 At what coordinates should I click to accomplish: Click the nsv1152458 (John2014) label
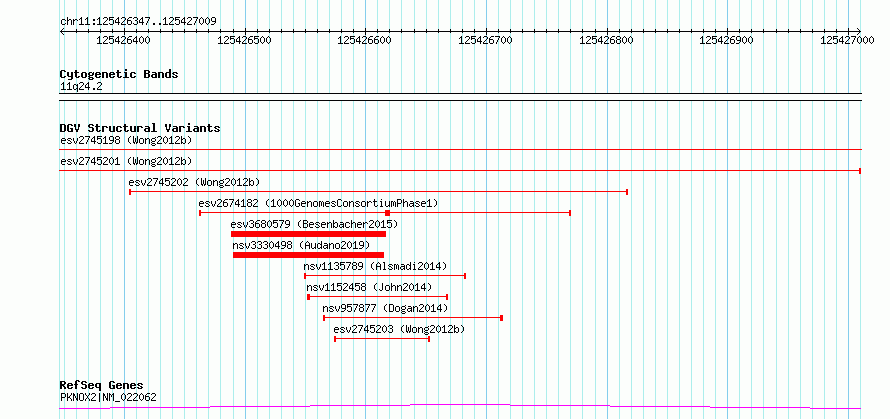(369, 287)
